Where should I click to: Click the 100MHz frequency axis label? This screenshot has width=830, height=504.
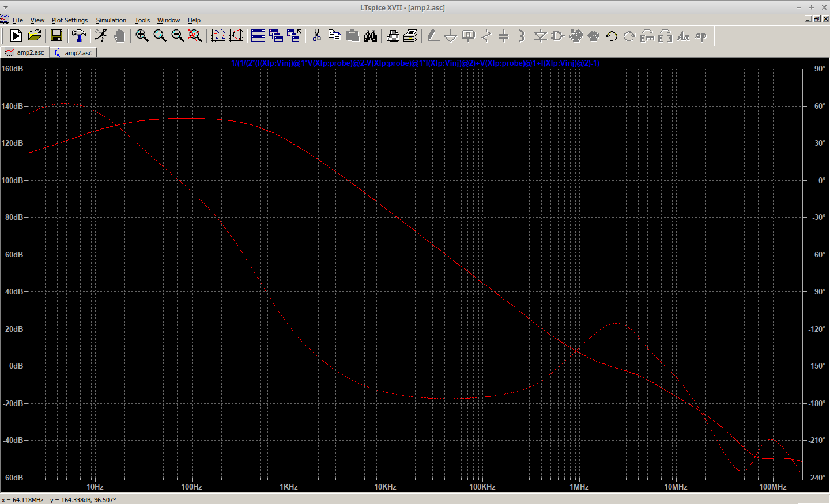(x=773, y=487)
